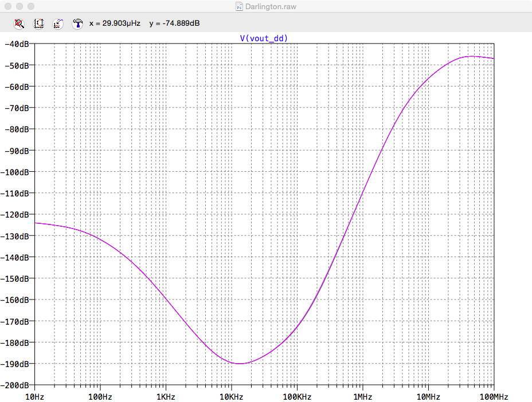Click the 10Hz frequency axis label
Image resolution: width=532 pixels, height=402 pixels.
click(x=34, y=397)
